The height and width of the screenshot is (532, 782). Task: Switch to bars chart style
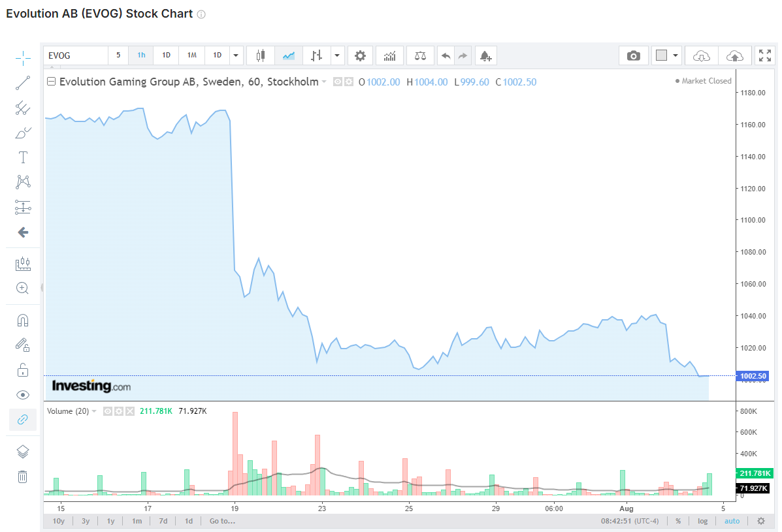[317, 55]
